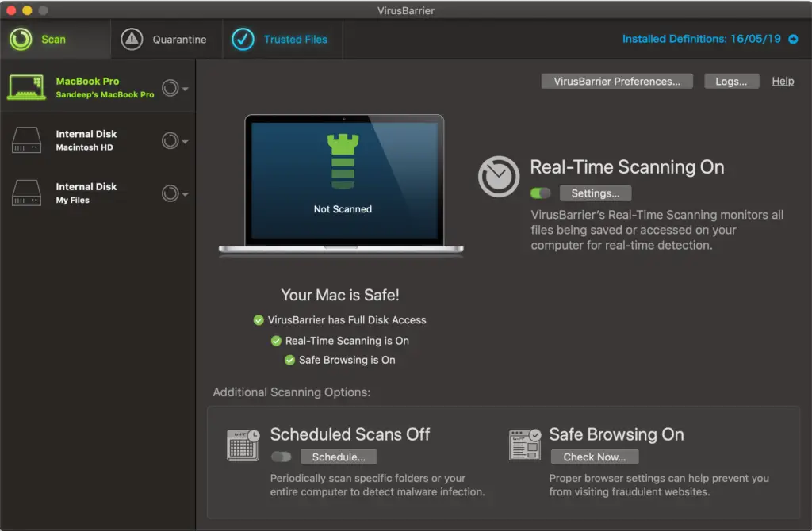Click 'Safe Browsing is On' status text

tap(347, 361)
